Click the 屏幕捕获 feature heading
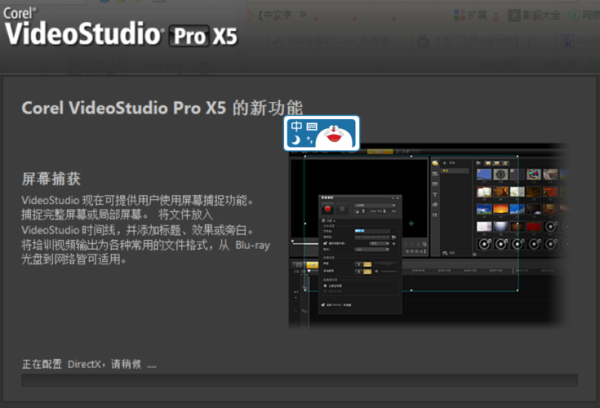This screenshot has width=600, height=408. click(51, 179)
